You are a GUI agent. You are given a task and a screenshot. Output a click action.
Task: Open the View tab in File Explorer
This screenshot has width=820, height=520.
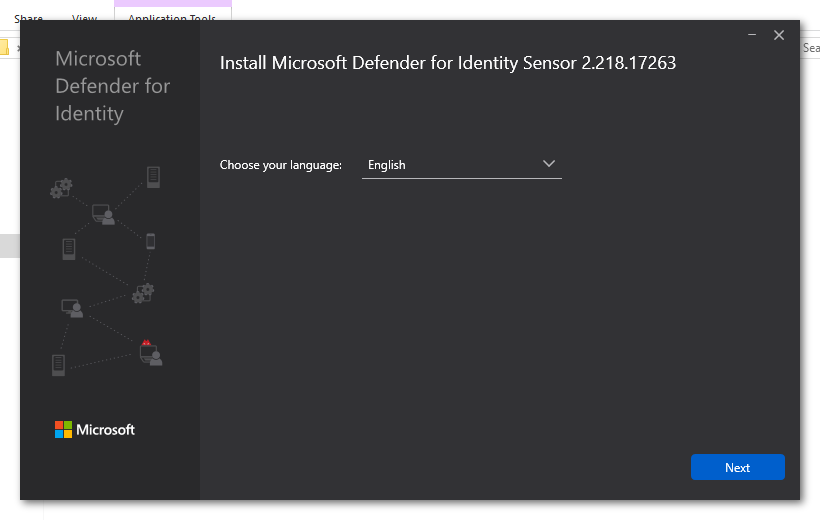[84, 17]
